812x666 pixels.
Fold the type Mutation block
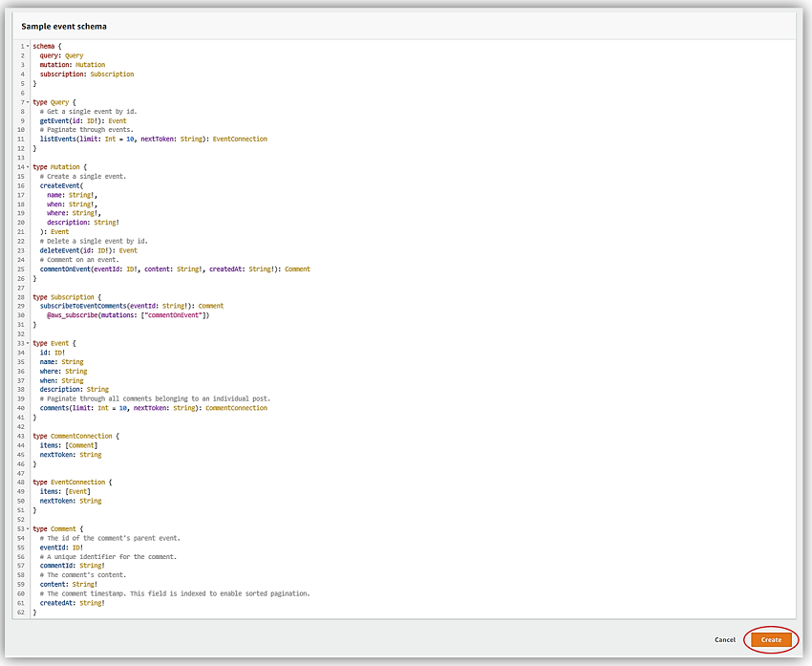pos(28,167)
